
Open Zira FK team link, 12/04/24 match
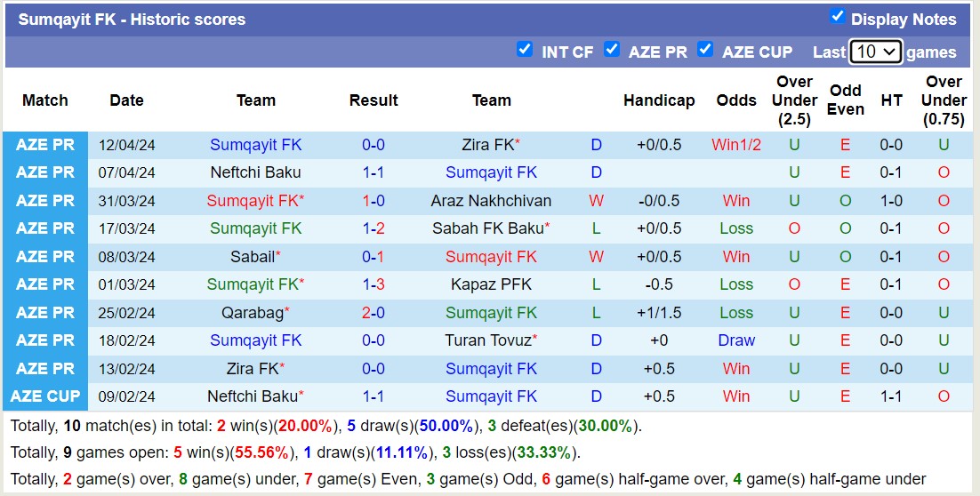[487, 145]
